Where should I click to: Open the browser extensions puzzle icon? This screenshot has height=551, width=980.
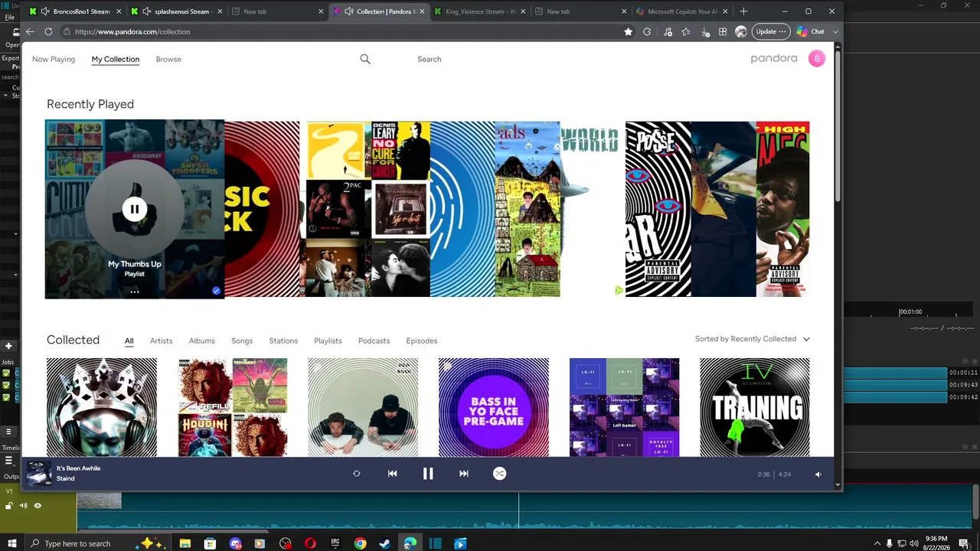pos(647,31)
